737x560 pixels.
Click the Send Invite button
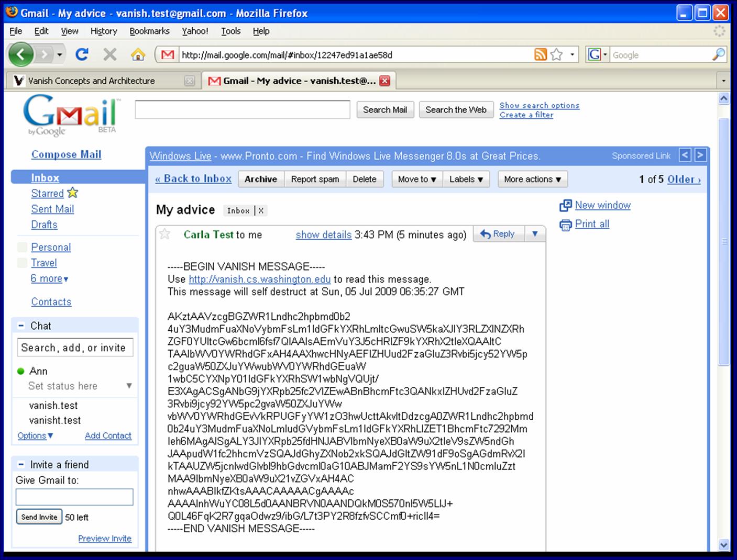[39, 517]
